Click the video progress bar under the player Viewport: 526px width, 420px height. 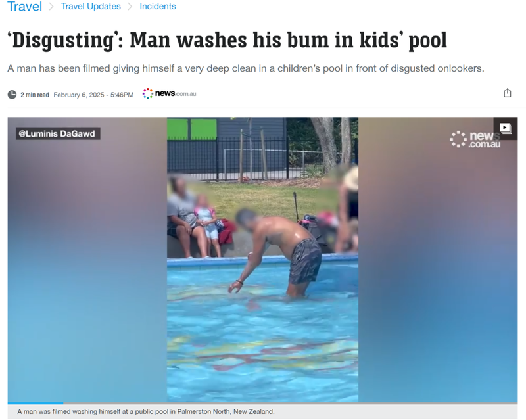(262, 403)
